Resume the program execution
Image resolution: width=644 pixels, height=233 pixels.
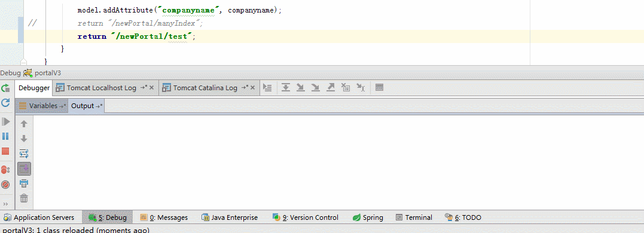[x=5, y=121]
